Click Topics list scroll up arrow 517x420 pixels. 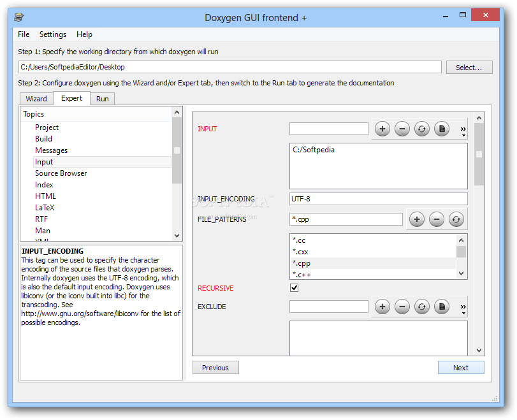click(x=177, y=112)
